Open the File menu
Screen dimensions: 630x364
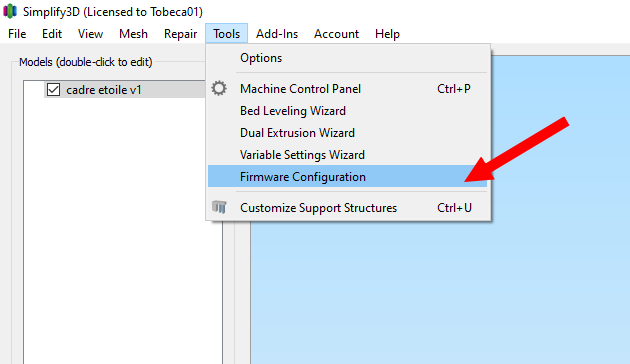click(x=17, y=34)
